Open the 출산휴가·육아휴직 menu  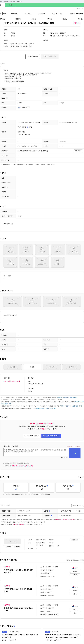click(76, 13)
